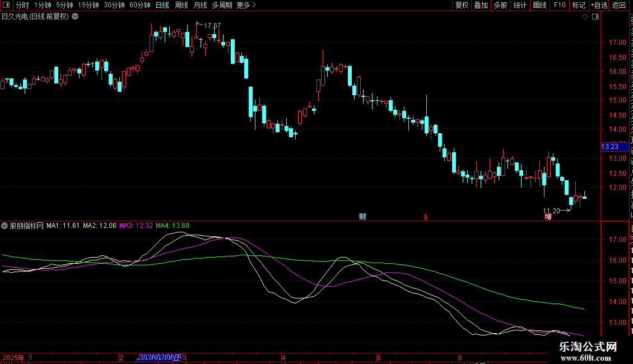The height and width of the screenshot is (364, 633).
Task: Select the 1分钟 period
Action: point(43,5)
